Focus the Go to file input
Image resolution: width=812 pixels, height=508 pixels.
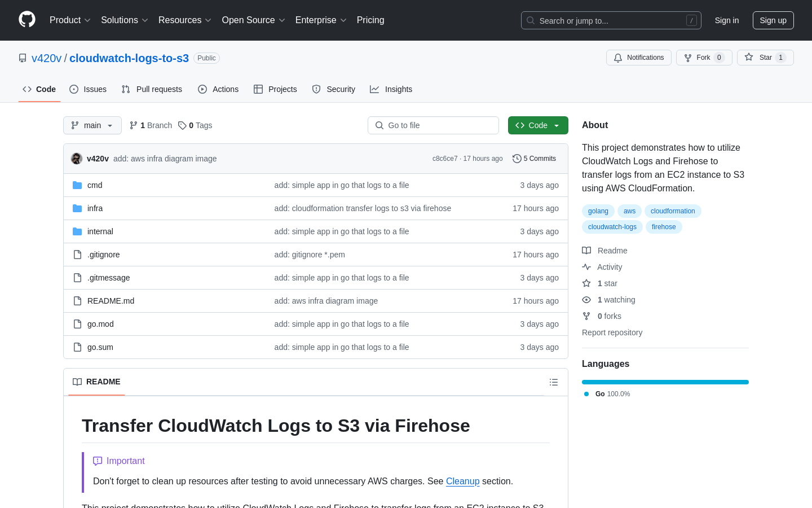tap(433, 125)
